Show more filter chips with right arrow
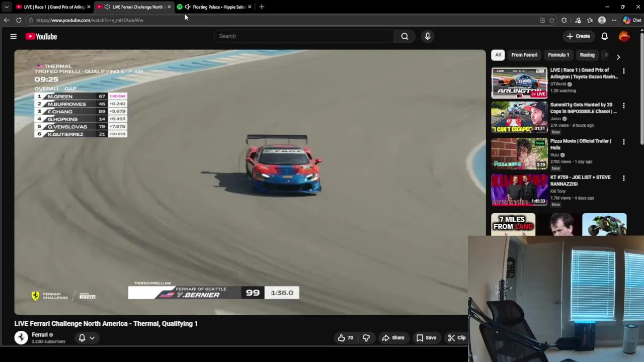 [618, 57]
